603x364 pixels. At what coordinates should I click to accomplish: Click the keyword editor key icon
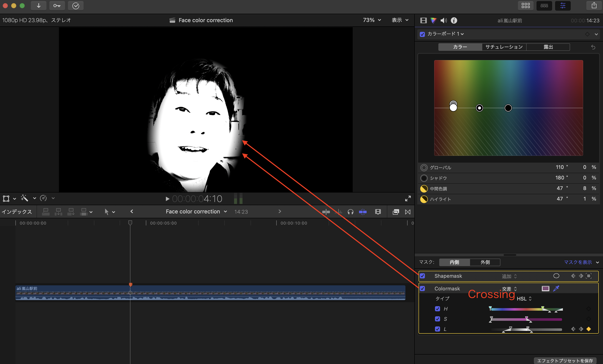[57, 6]
